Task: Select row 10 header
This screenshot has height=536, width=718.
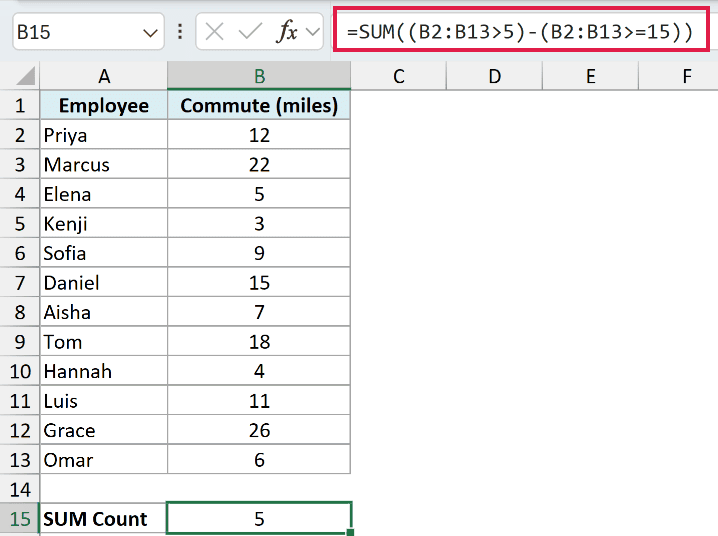Action: [20, 371]
